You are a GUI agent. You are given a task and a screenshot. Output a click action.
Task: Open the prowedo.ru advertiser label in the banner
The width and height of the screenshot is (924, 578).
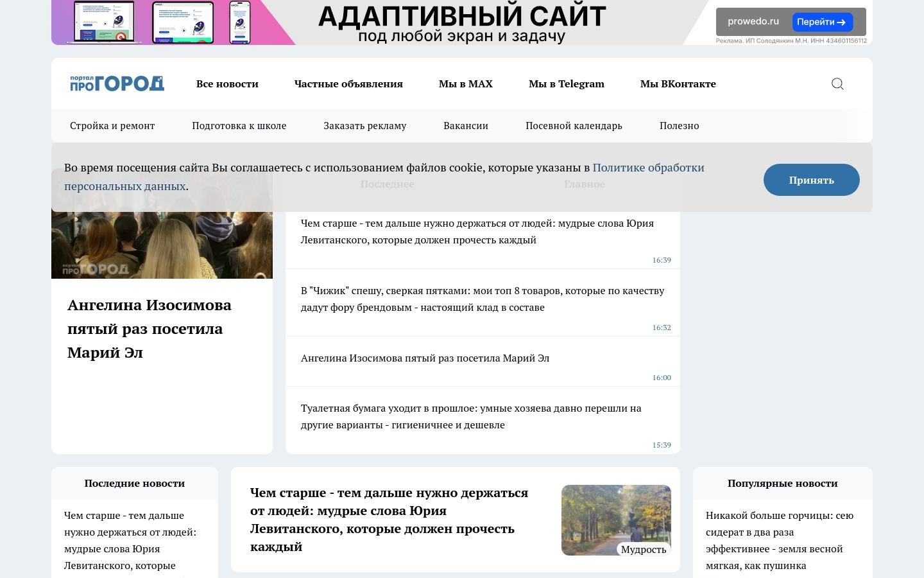(x=753, y=21)
